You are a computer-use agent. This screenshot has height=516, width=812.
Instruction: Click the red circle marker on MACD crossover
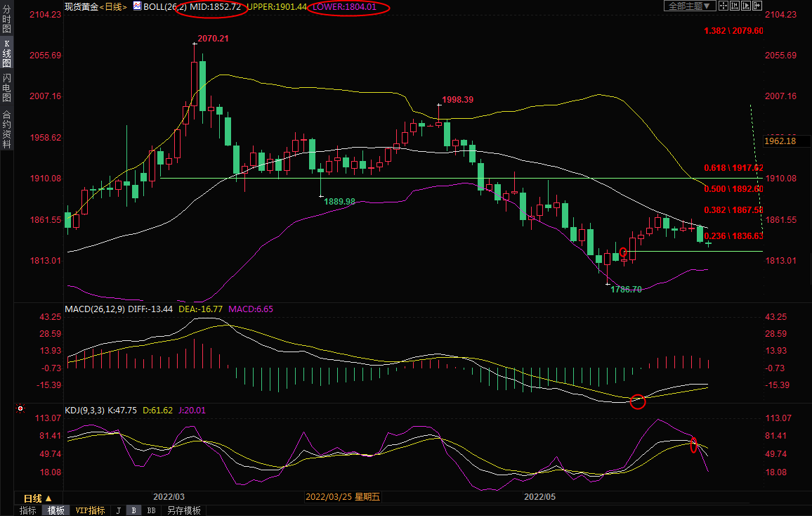tap(638, 402)
